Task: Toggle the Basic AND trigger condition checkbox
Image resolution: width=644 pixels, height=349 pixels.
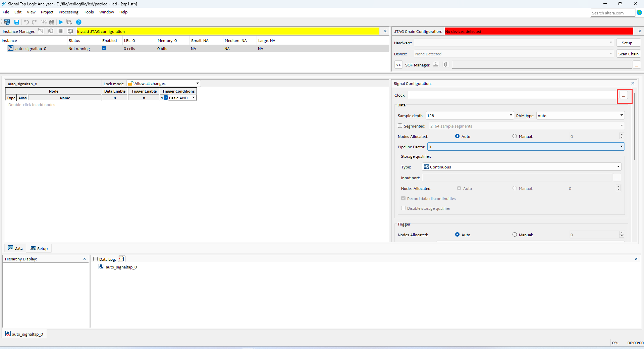Action: pos(166,98)
